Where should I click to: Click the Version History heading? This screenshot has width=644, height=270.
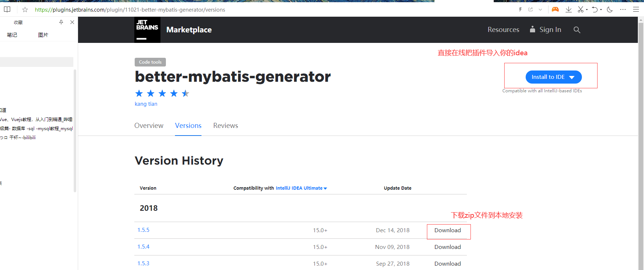click(179, 161)
